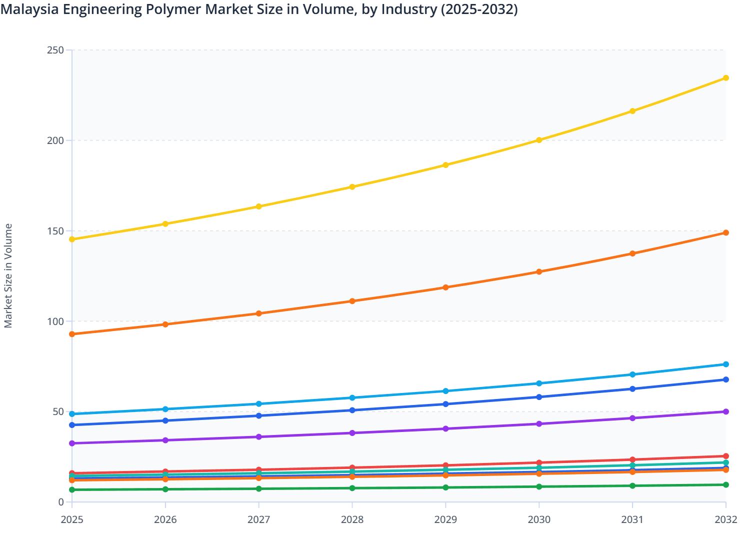Select the orange line's 2025 data point
The height and width of the screenshot is (560, 754).
[72, 333]
